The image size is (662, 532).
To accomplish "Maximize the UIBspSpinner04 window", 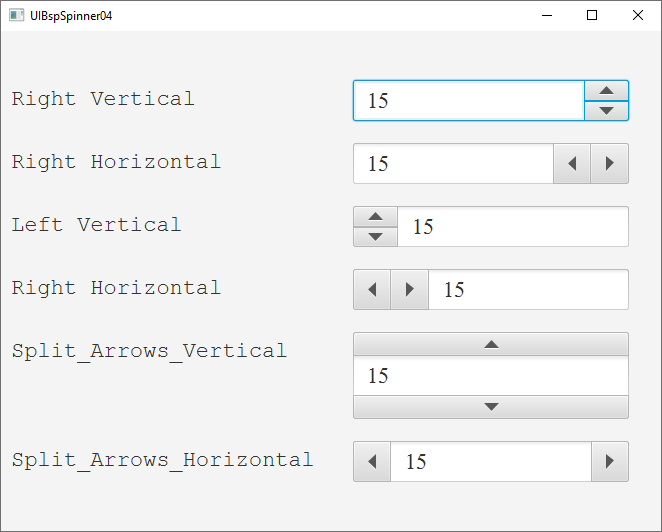I will pyautogui.click(x=592, y=15).
